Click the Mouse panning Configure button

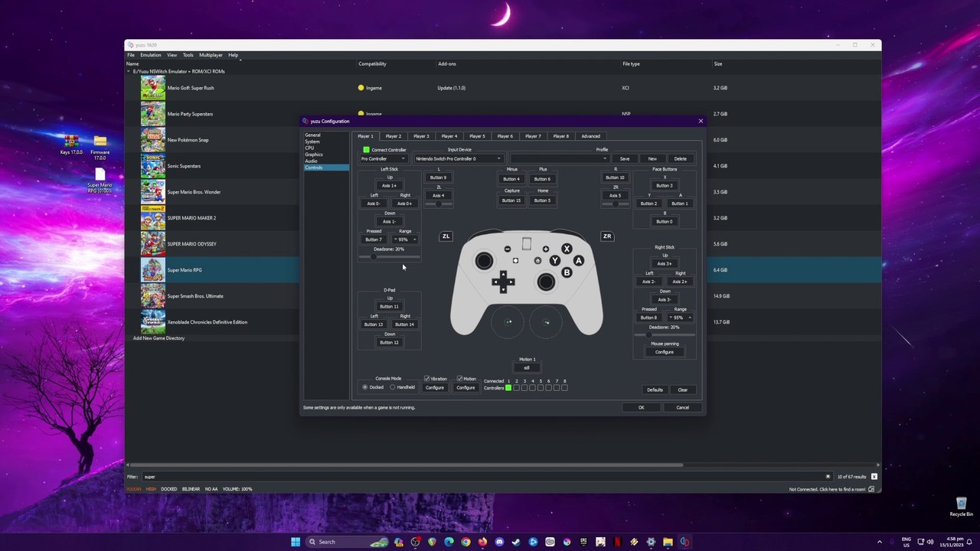coord(665,352)
